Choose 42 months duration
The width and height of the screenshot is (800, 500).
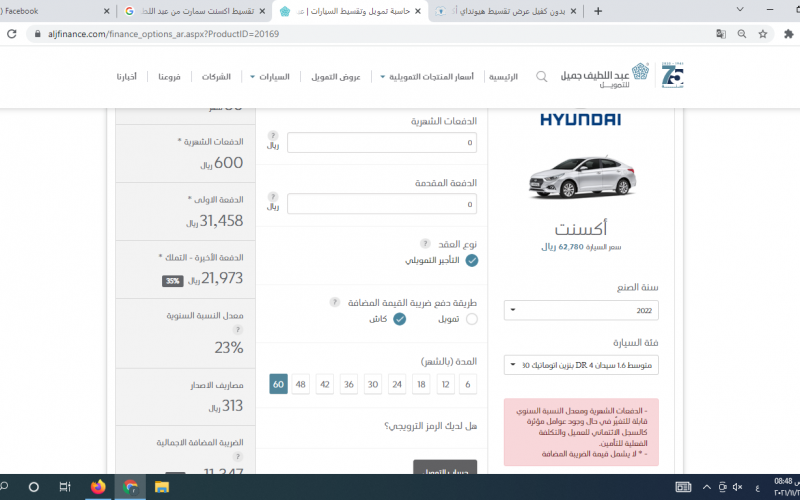coord(324,384)
